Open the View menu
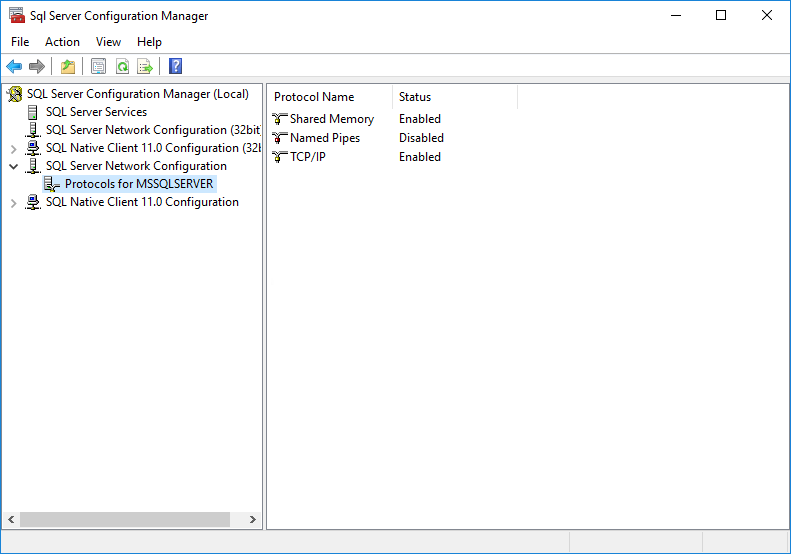 click(x=108, y=42)
